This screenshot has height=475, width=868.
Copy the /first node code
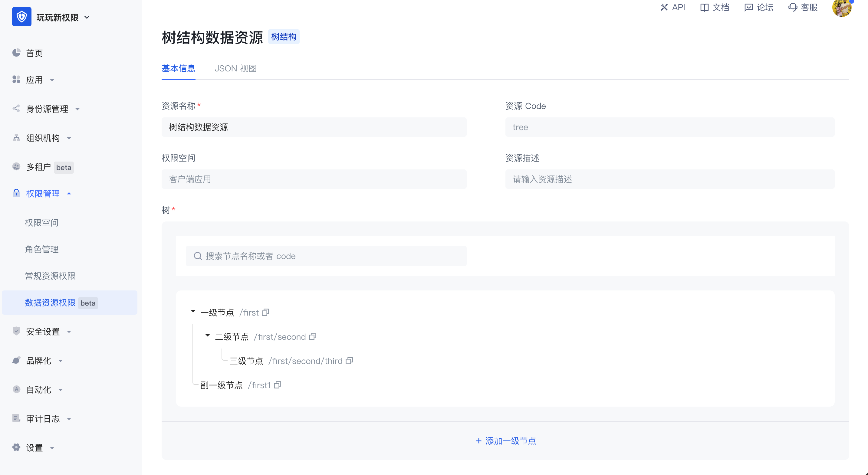265,312
